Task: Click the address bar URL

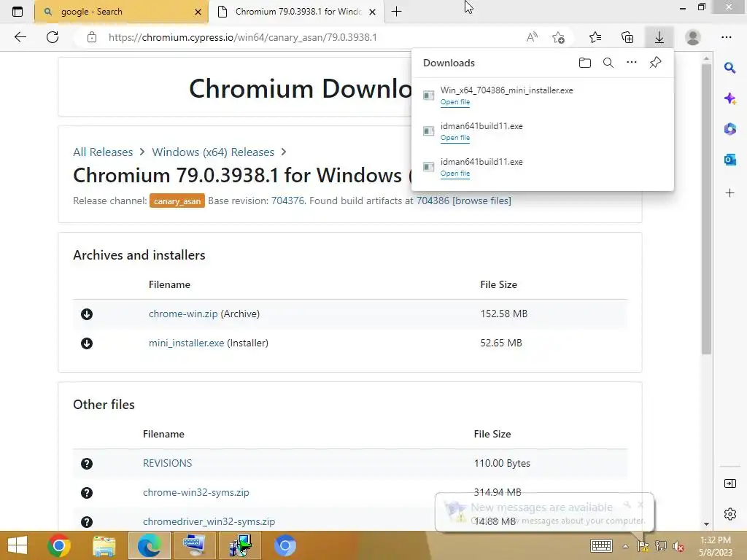Action: (x=242, y=37)
